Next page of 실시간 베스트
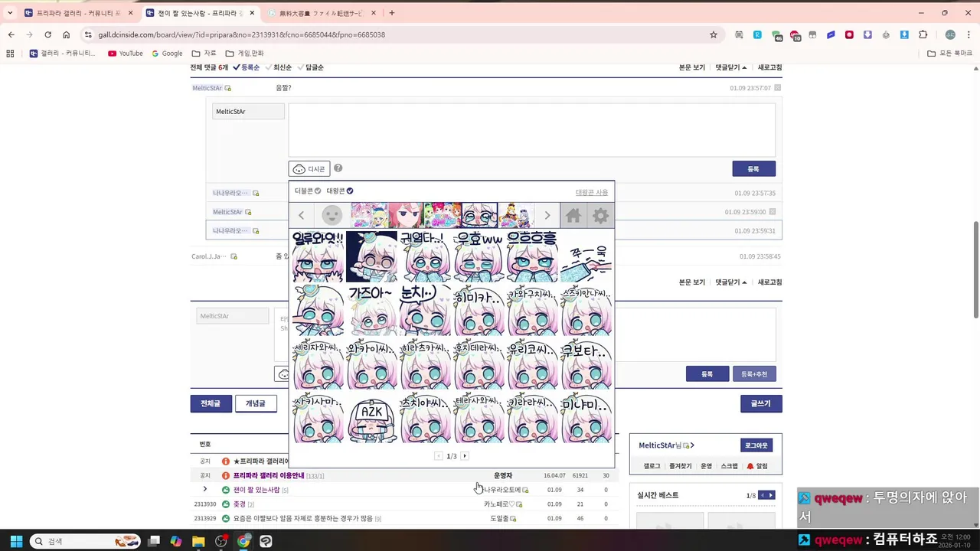The width and height of the screenshot is (980, 551). click(x=771, y=495)
